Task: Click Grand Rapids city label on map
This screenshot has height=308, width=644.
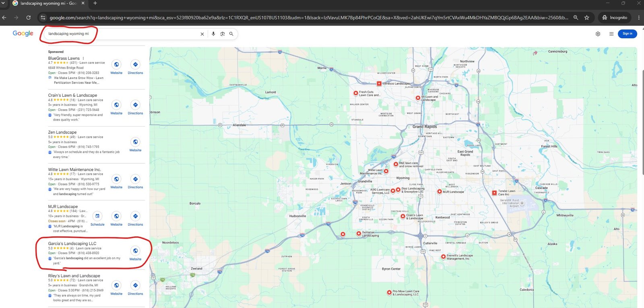Action: click(425, 127)
